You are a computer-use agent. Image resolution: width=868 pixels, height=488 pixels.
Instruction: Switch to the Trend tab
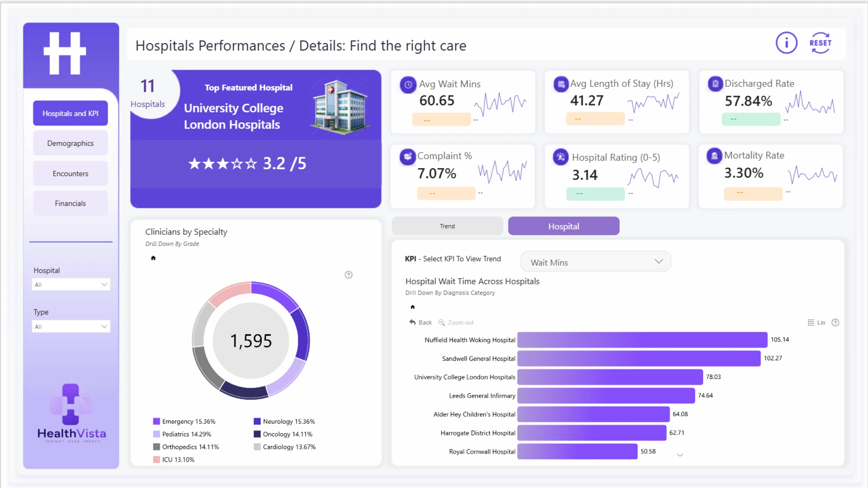pos(448,226)
